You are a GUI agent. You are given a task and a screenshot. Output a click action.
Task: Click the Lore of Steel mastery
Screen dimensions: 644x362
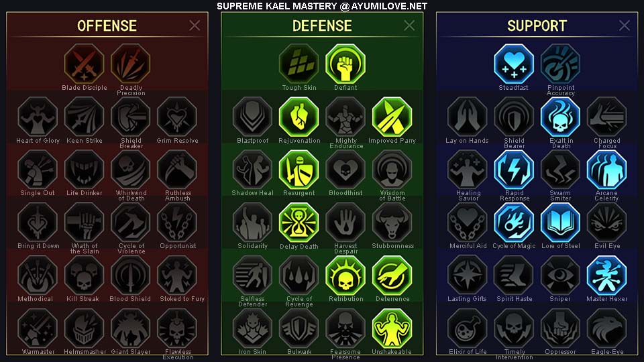(x=560, y=222)
